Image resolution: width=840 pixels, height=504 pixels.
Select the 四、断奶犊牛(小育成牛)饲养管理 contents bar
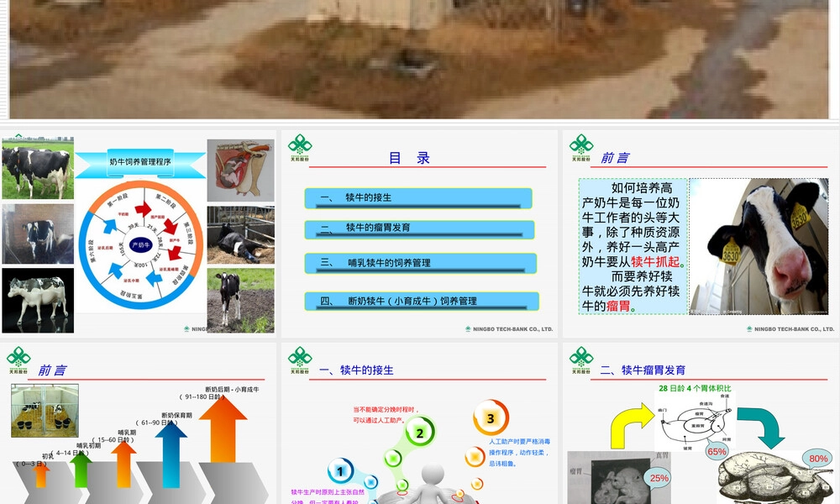point(422,301)
